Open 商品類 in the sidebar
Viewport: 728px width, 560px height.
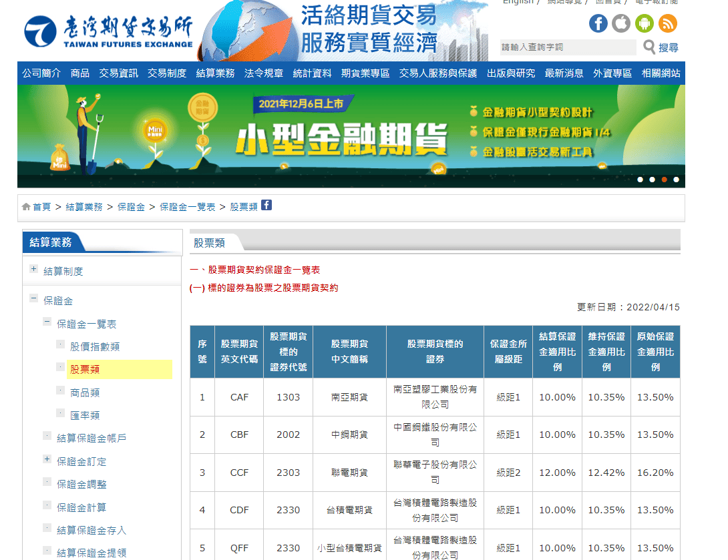[x=85, y=393]
